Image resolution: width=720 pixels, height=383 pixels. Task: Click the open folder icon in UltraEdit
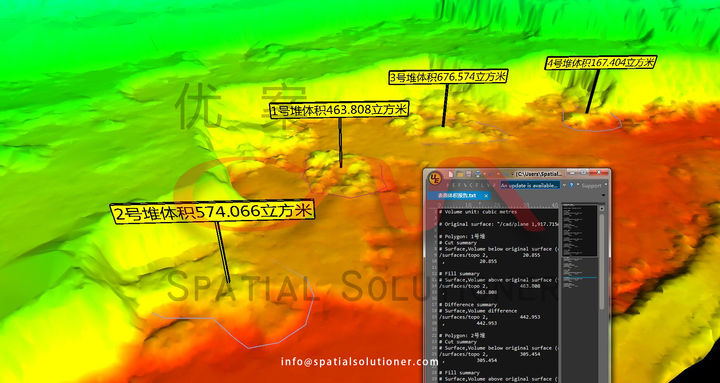tap(460, 174)
